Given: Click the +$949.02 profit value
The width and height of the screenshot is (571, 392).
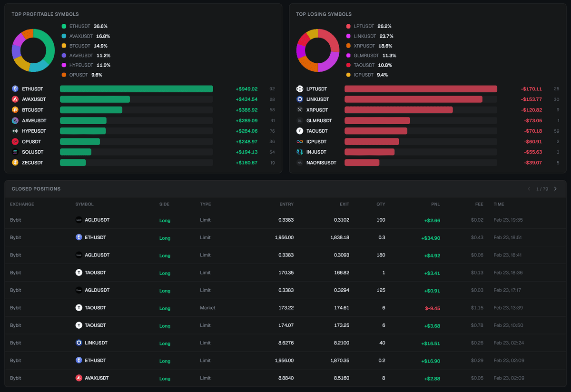Looking at the screenshot, I should click(246, 89).
